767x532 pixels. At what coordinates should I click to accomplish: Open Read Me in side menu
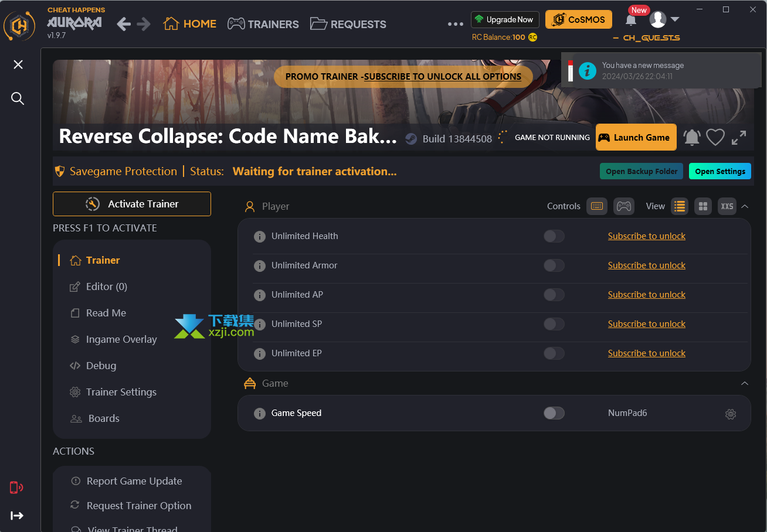(98, 313)
